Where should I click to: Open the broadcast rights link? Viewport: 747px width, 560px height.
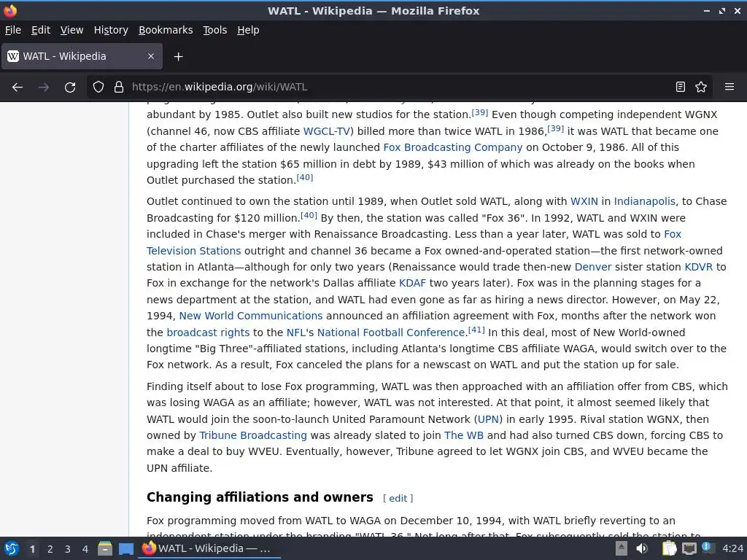[208, 332]
